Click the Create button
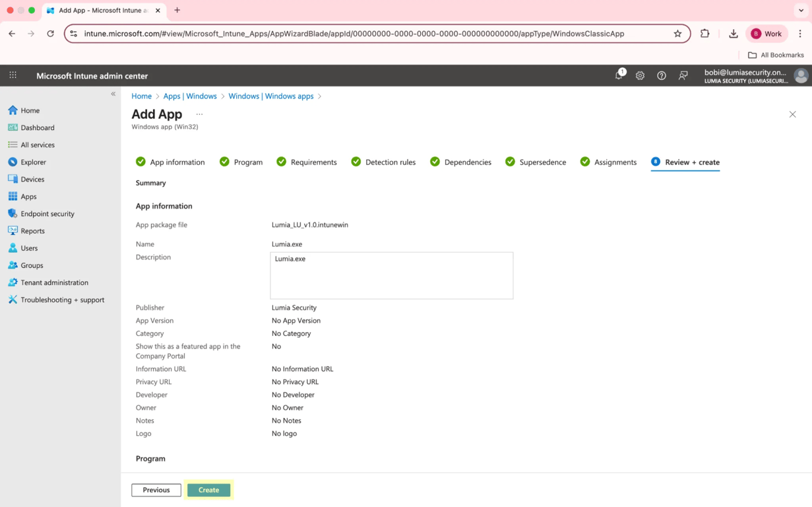The image size is (812, 507). (208, 490)
